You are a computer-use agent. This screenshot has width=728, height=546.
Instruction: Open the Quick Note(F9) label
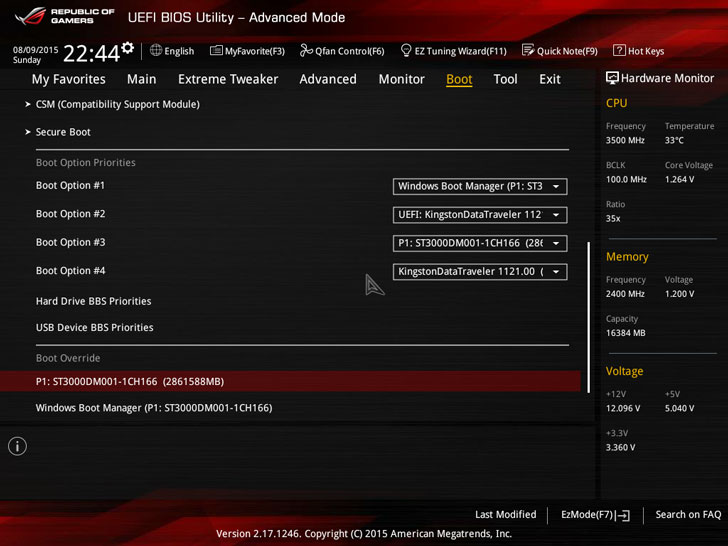567,51
